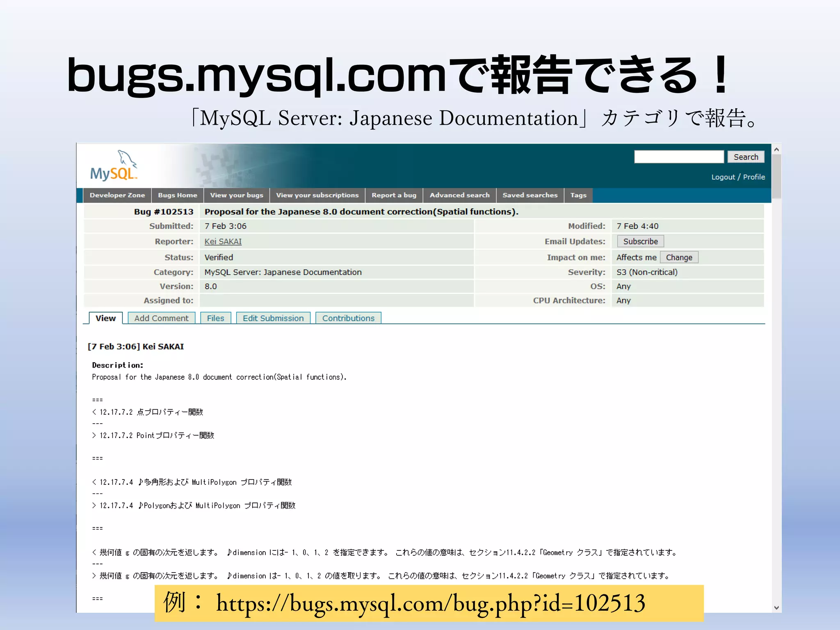Click the Subscribe button

point(640,242)
